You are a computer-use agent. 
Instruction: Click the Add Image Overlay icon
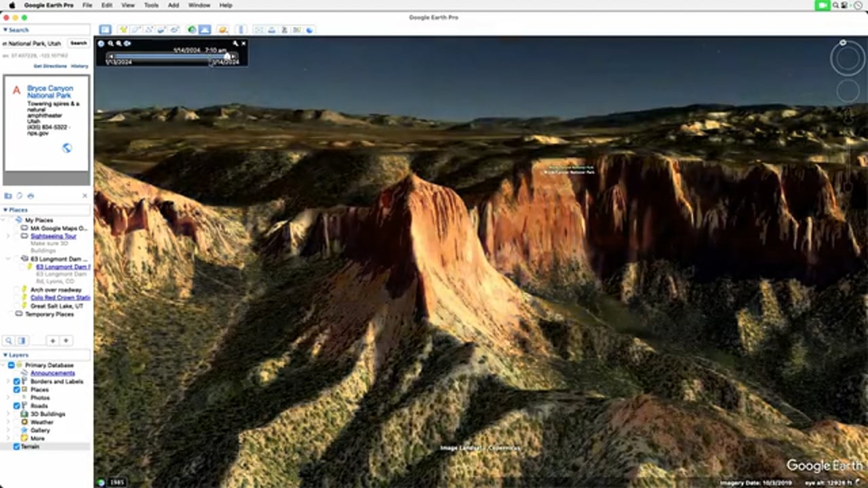click(161, 30)
